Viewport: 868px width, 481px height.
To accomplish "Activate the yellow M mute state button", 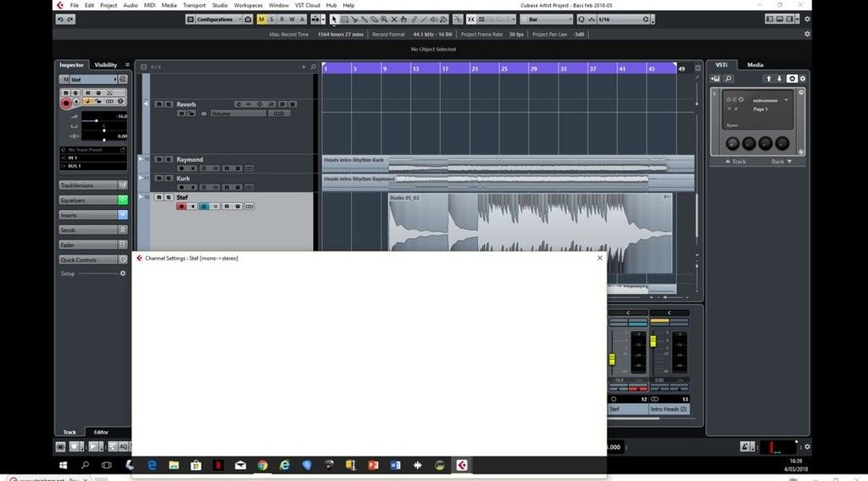I will (x=261, y=19).
